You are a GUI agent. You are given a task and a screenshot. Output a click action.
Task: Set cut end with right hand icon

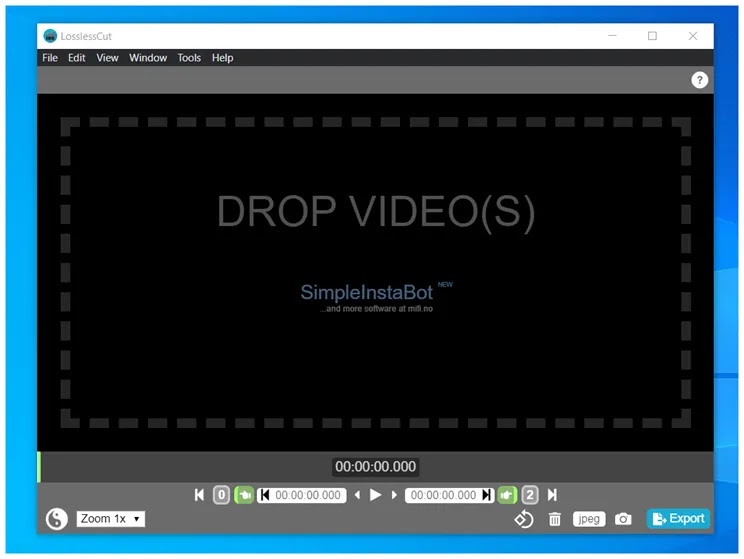(507, 495)
